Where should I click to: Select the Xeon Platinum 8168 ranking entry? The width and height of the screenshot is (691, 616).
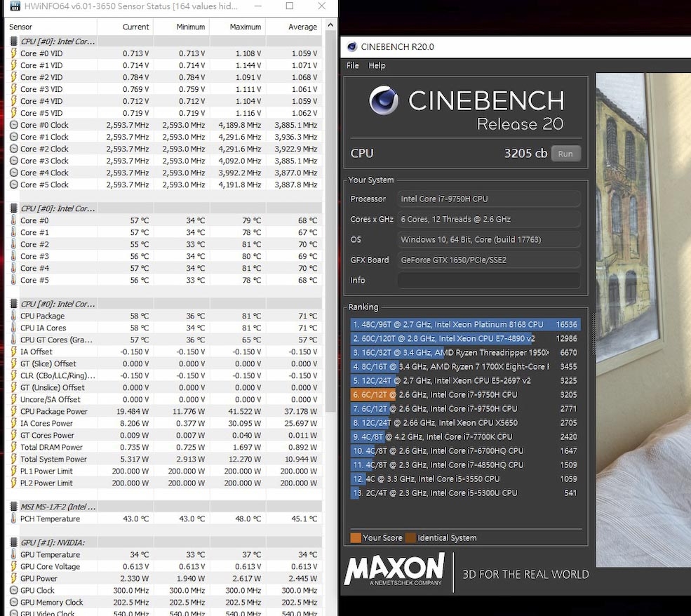[x=465, y=324]
